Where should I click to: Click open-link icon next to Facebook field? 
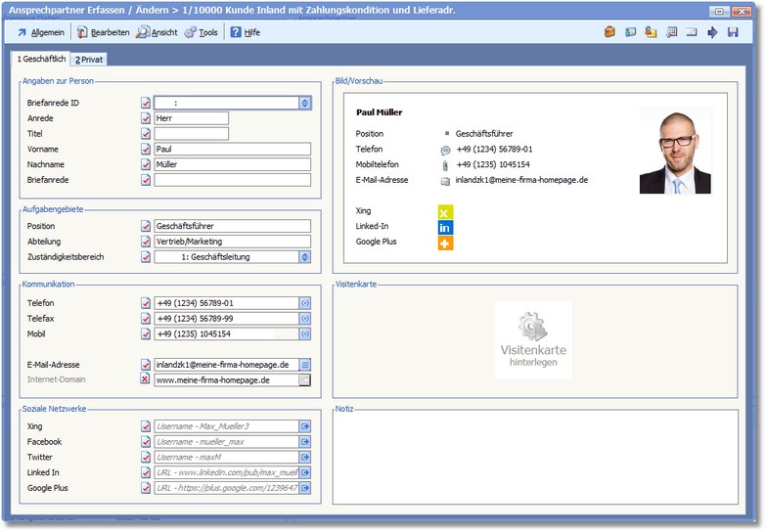tap(305, 442)
